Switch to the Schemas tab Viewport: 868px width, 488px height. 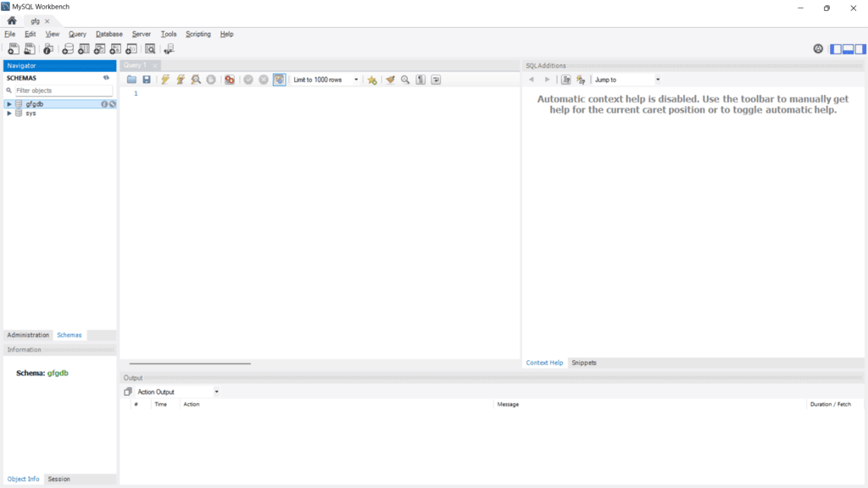pyautogui.click(x=70, y=335)
